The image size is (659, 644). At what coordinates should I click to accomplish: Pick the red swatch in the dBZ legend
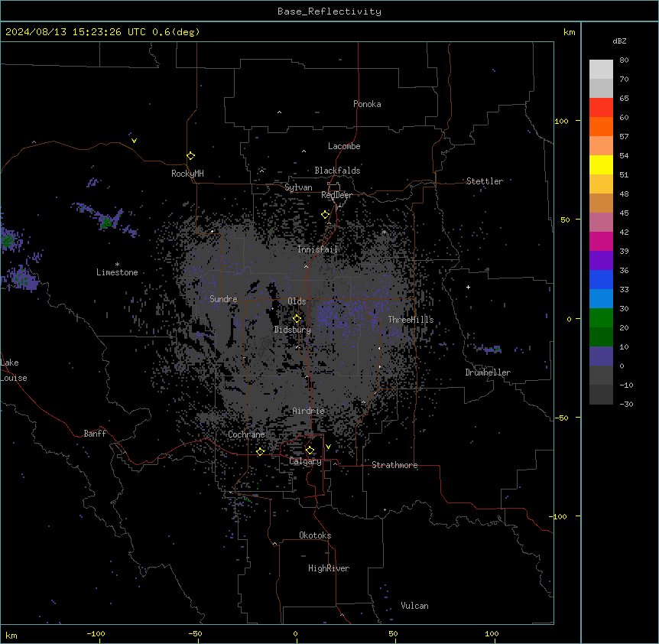click(x=601, y=107)
